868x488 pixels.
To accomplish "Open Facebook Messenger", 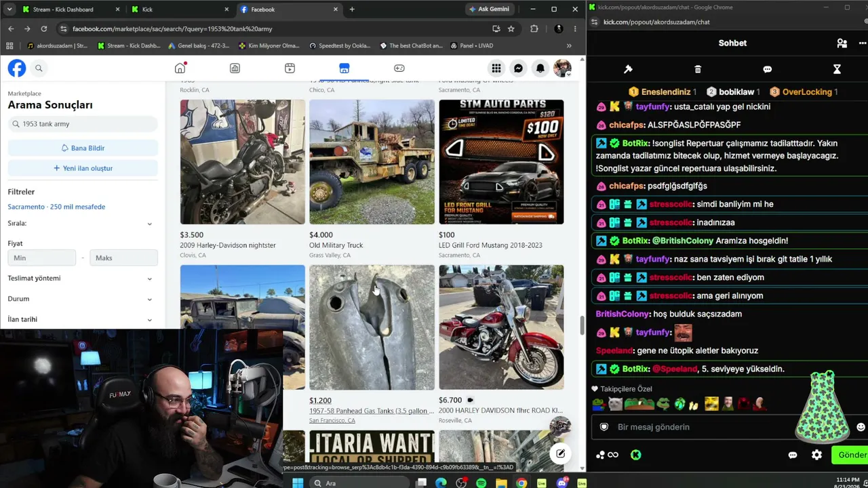I will click(x=518, y=68).
